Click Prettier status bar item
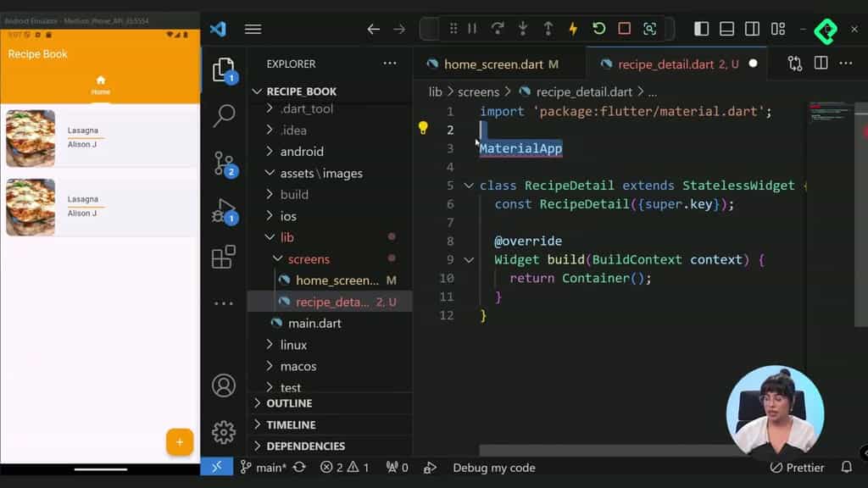 pyautogui.click(x=797, y=468)
